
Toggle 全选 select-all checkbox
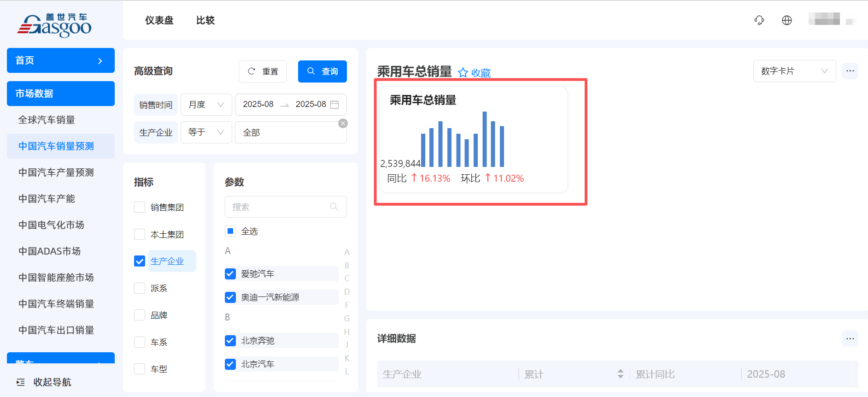[230, 231]
